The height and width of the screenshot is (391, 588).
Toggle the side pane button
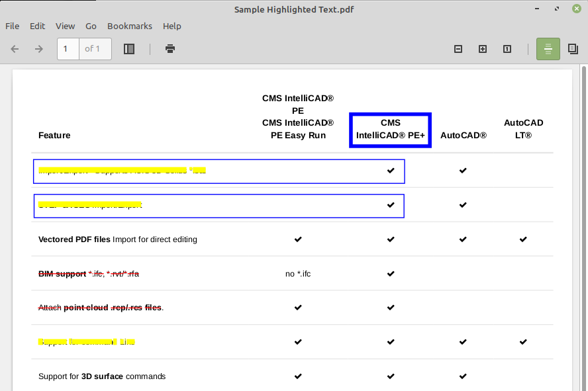pyautogui.click(x=129, y=49)
